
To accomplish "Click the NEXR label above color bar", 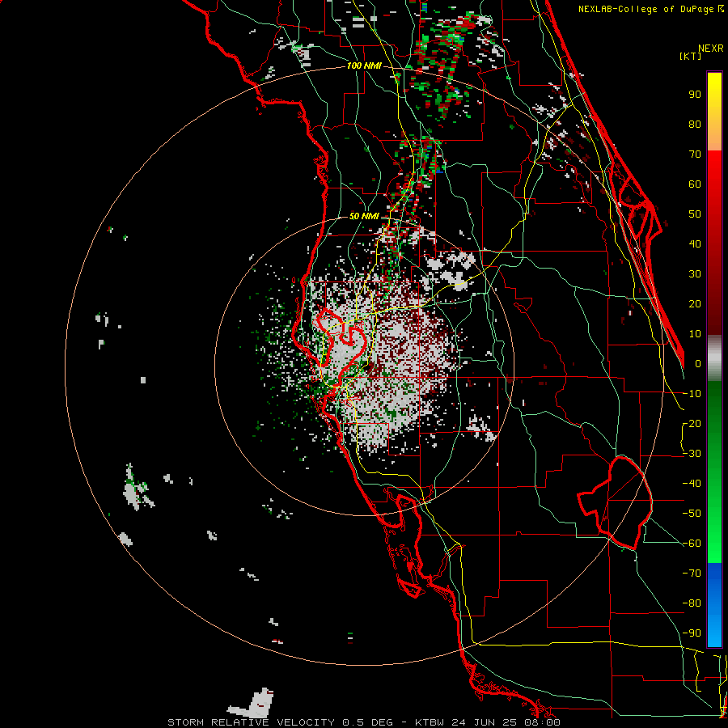I will (711, 49).
